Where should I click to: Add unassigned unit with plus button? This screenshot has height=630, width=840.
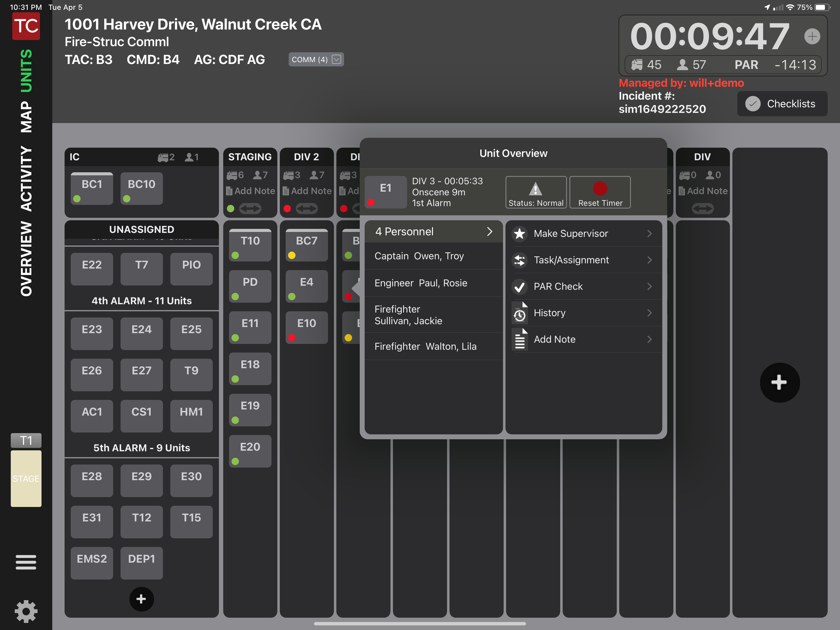pyautogui.click(x=141, y=599)
